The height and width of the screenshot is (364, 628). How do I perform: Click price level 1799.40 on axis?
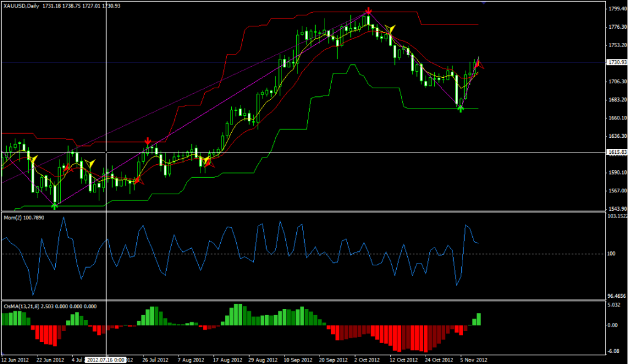[618, 9]
